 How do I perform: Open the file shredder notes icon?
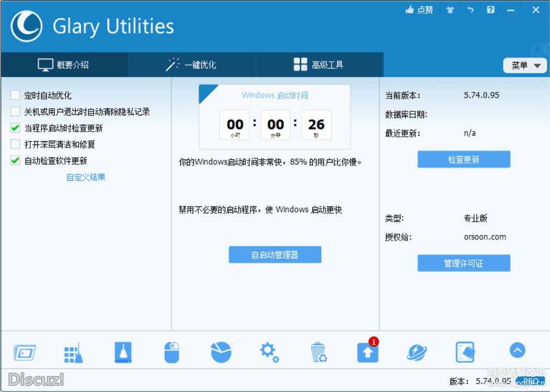click(x=465, y=352)
